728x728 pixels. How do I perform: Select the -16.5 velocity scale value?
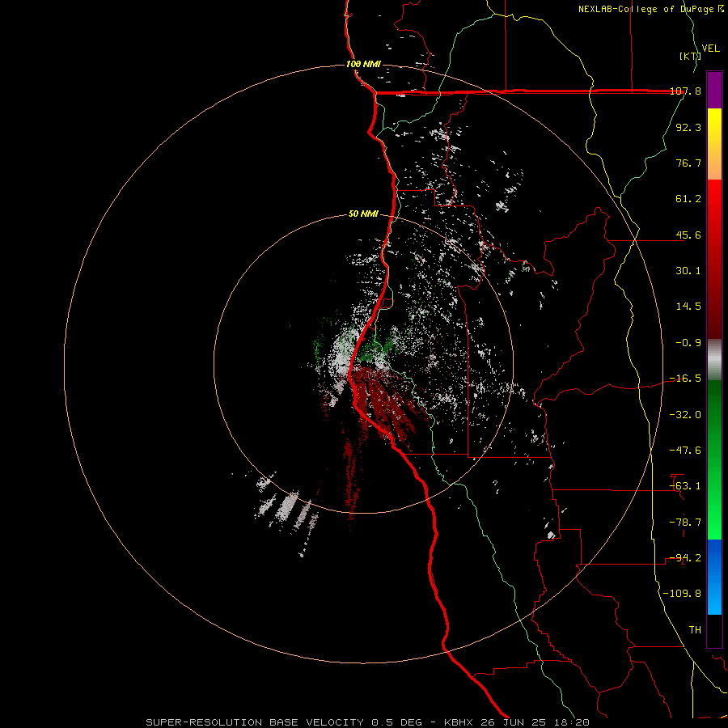[686, 379]
